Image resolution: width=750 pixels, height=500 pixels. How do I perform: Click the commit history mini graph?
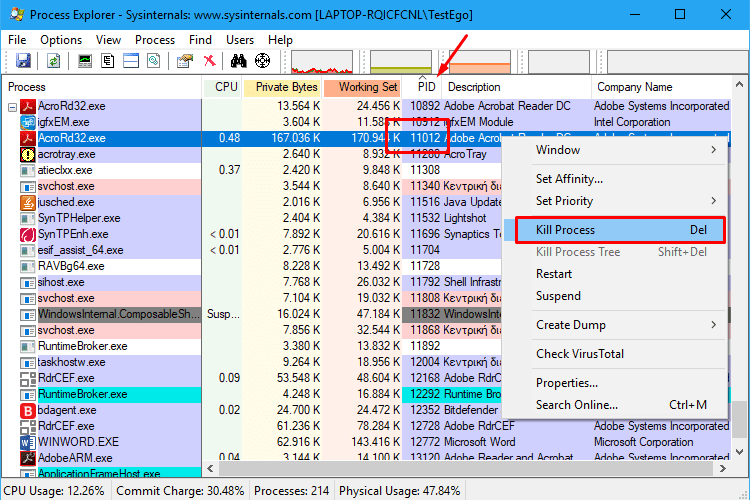tap(401, 62)
